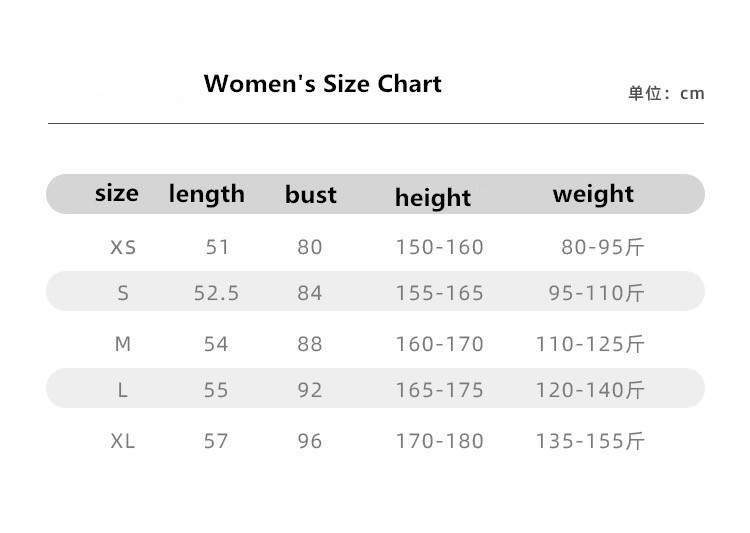Viewport: 750px width, 533px height.
Task: Select the XL size row label
Action: [x=123, y=441]
